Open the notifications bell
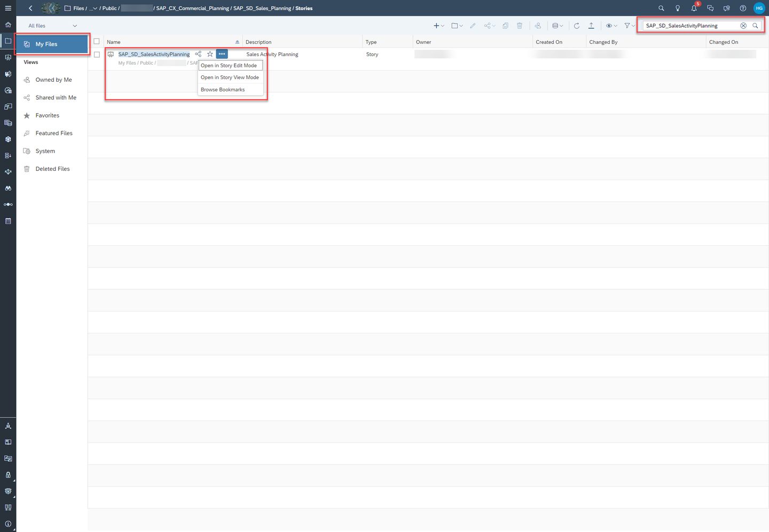769x532 pixels. click(x=694, y=8)
